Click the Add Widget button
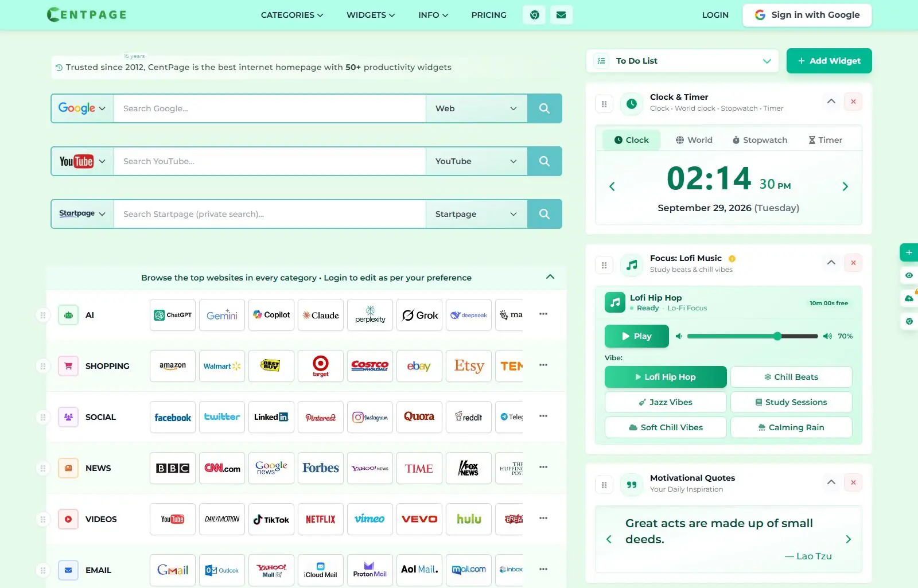The width and height of the screenshot is (918, 588). pos(828,61)
